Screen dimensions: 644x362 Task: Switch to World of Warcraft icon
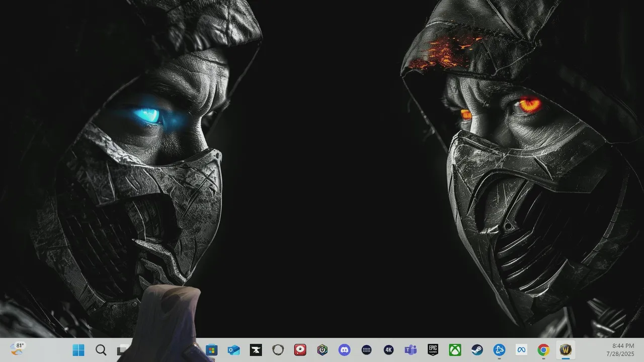tap(566, 350)
